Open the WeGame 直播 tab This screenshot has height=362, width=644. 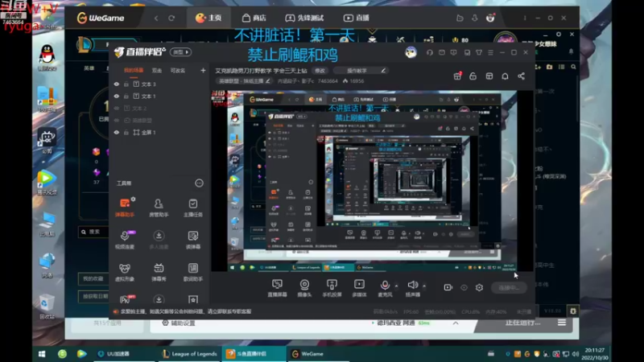tap(357, 18)
